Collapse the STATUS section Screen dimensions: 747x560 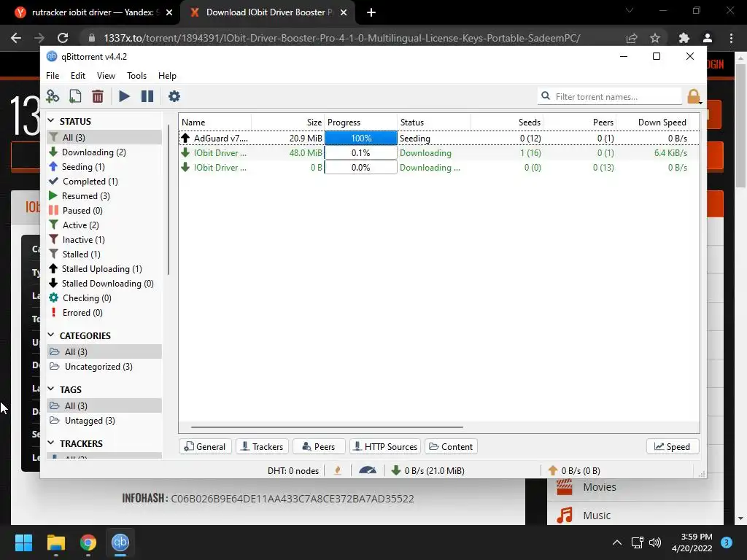[52, 121]
